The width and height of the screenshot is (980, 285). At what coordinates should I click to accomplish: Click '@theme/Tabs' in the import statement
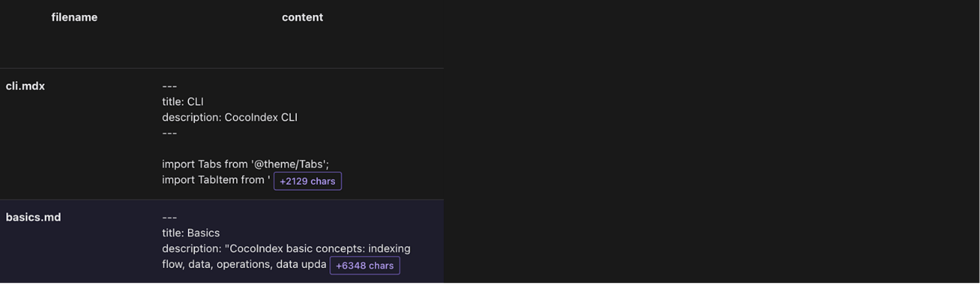pyautogui.click(x=289, y=164)
